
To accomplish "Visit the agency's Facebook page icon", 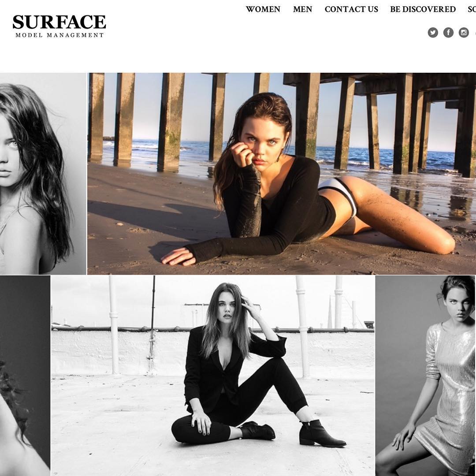I will 448,33.
